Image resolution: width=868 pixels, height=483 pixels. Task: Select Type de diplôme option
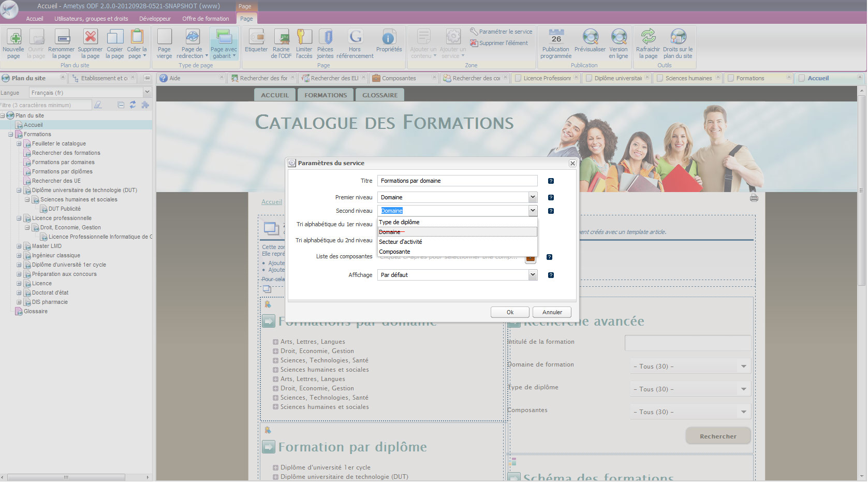[458, 222]
